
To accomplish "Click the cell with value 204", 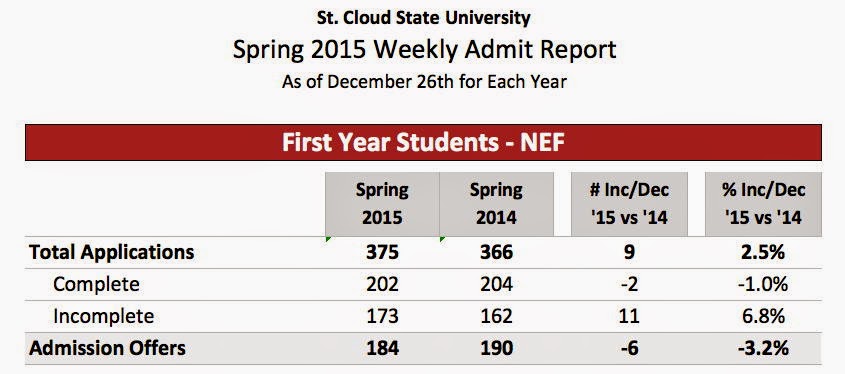I will (x=496, y=284).
